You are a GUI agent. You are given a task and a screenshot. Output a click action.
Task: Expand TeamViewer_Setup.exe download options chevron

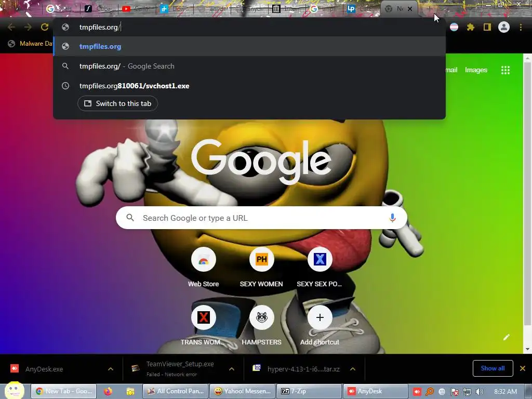tap(232, 369)
